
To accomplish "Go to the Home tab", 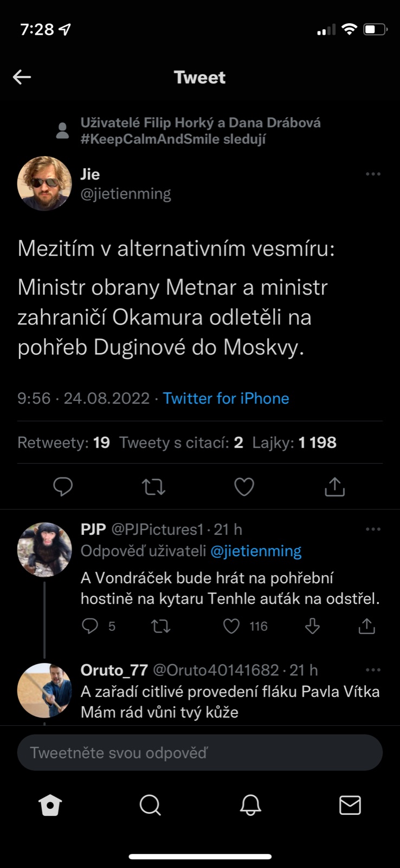I will [50, 805].
